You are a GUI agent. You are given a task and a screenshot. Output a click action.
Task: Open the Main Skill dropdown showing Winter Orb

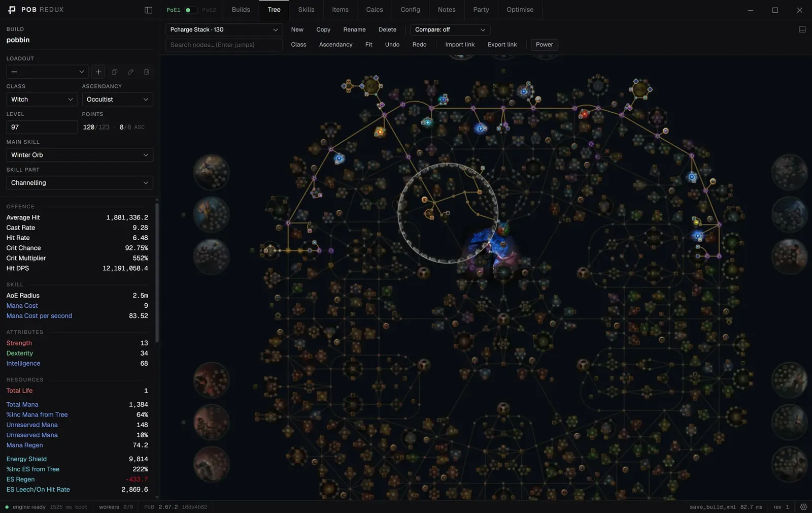point(80,155)
